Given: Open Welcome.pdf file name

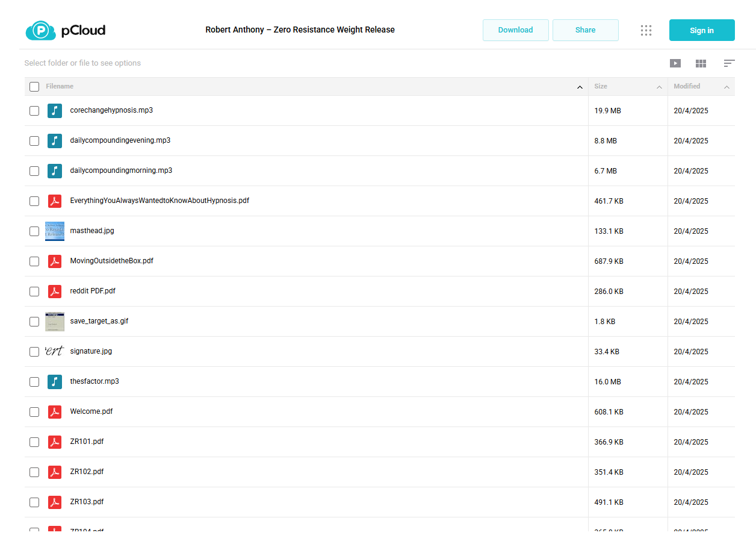Looking at the screenshot, I should tap(91, 411).
